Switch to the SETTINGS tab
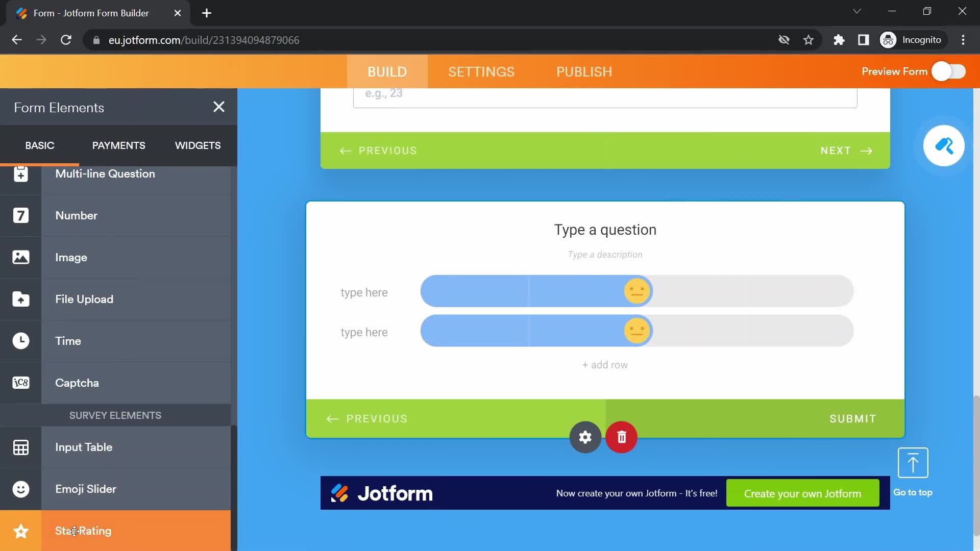This screenshot has width=980, height=551. (x=481, y=71)
